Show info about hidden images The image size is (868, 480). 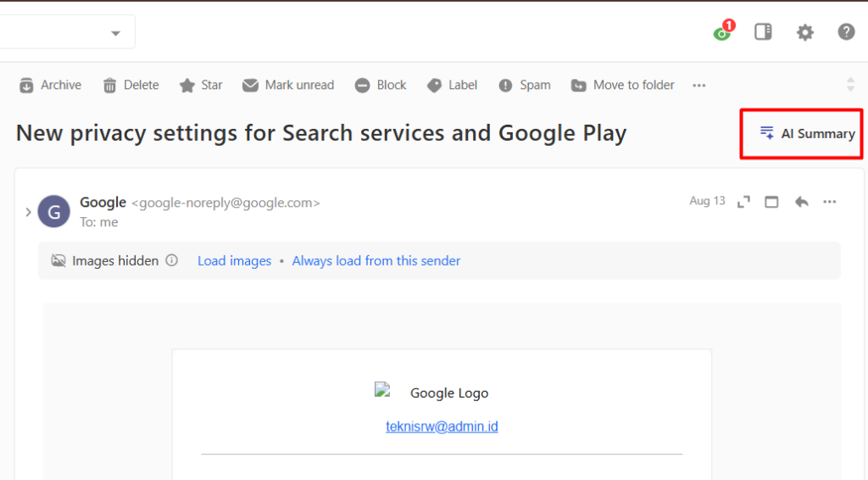coord(171,260)
